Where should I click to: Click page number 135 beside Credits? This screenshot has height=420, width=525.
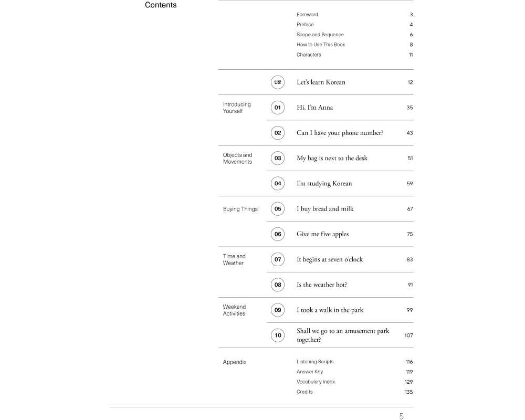(408, 392)
